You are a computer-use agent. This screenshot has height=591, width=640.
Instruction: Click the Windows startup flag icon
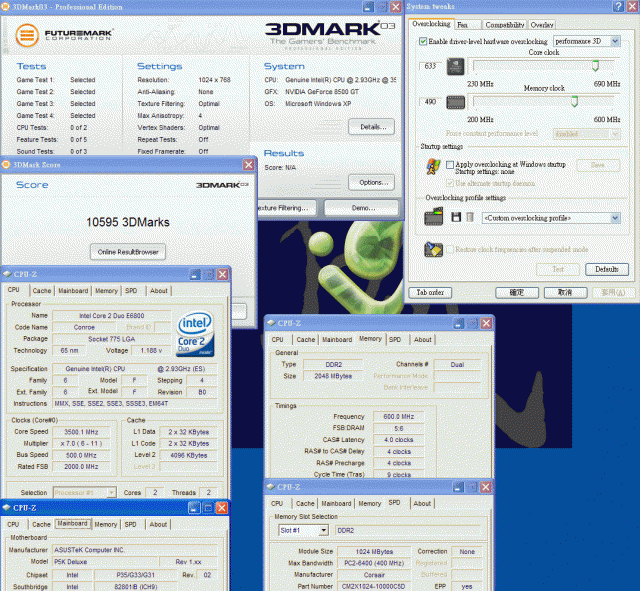pos(433,166)
